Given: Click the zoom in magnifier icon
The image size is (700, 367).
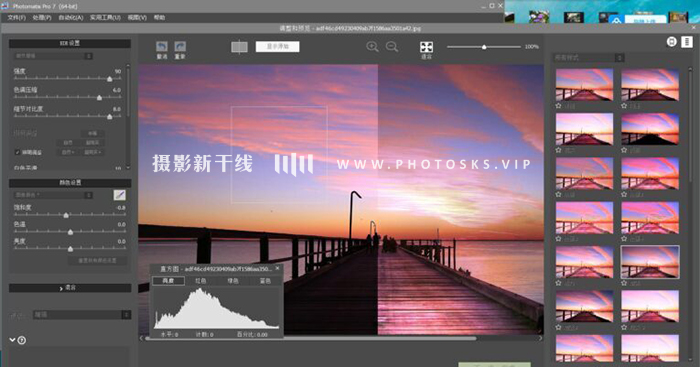Looking at the screenshot, I should pyautogui.click(x=372, y=46).
